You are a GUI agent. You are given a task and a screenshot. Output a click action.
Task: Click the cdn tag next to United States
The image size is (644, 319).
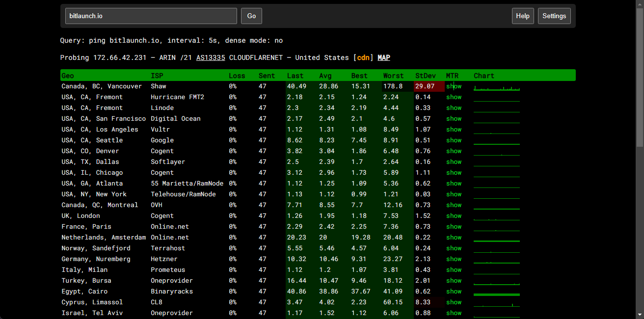coord(363,57)
